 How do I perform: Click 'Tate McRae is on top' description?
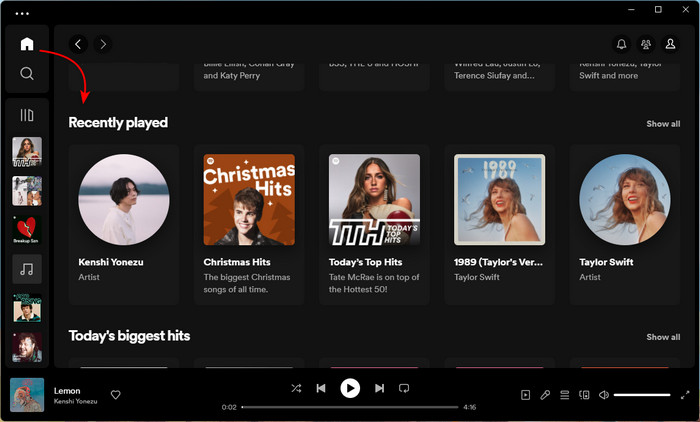[374, 283]
